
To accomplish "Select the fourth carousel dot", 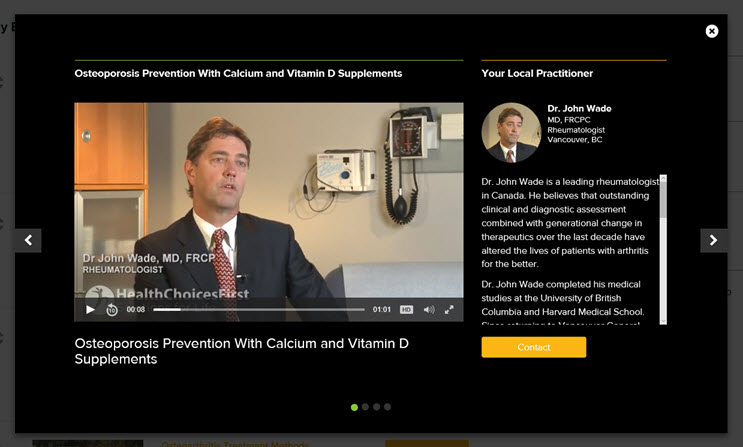I will coord(388,407).
